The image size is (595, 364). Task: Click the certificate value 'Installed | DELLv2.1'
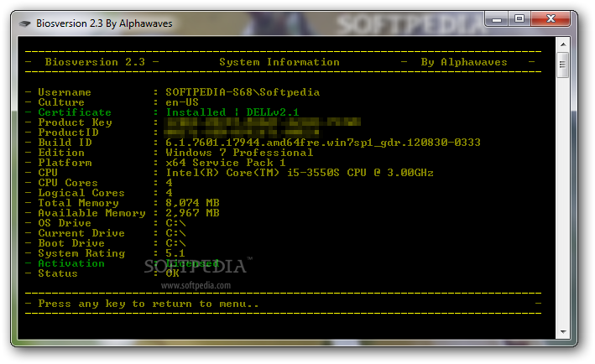click(x=232, y=112)
